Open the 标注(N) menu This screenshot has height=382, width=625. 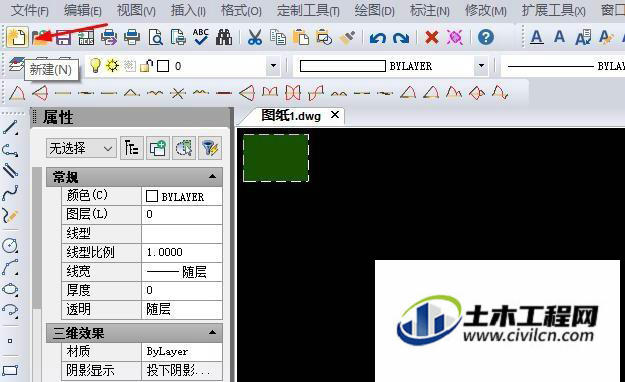click(x=430, y=10)
